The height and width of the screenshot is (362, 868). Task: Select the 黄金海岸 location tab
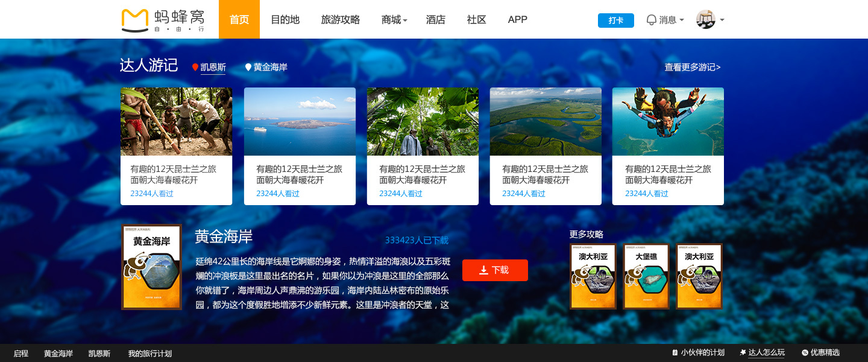click(x=271, y=68)
